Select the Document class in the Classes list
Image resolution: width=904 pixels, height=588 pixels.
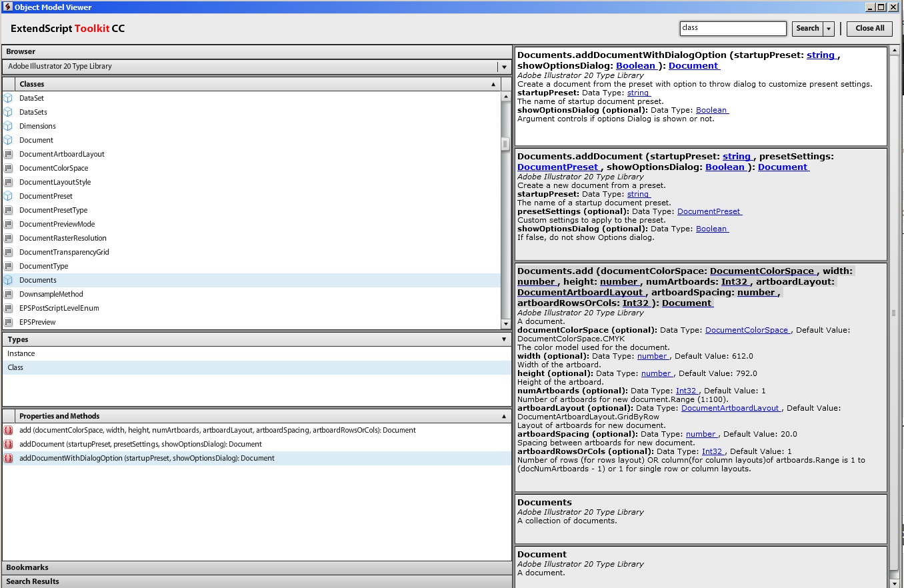[251, 140]
